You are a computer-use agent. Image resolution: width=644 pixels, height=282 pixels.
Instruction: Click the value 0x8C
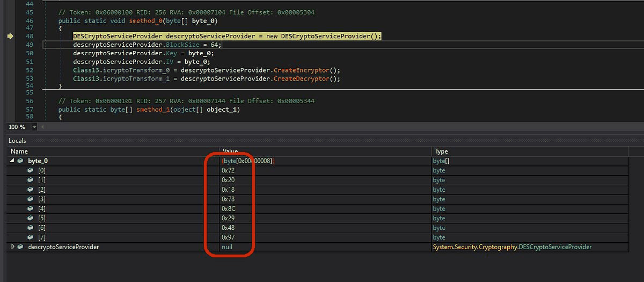pos(229,208)
